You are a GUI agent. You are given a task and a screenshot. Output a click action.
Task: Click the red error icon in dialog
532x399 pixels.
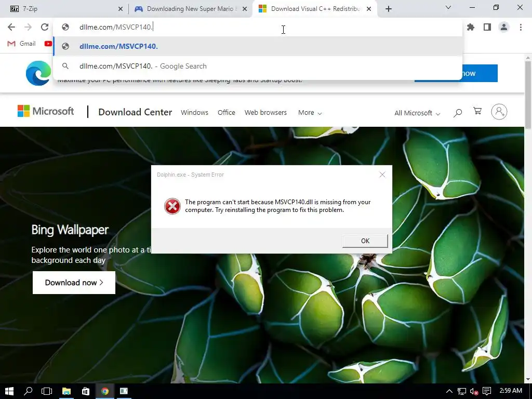(172, 206)
